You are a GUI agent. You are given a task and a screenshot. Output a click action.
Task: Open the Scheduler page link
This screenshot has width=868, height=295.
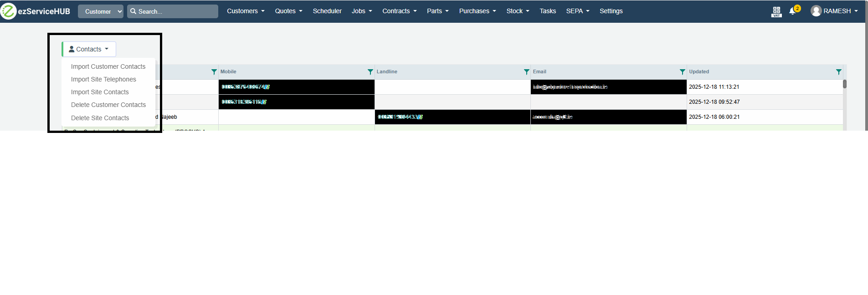[x=327, y=11]
